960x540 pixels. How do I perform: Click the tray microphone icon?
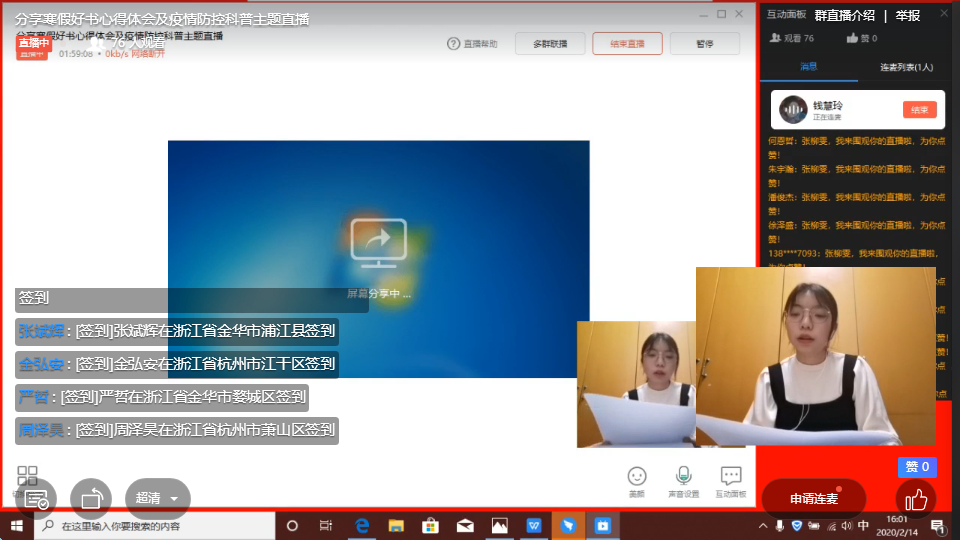779,526
